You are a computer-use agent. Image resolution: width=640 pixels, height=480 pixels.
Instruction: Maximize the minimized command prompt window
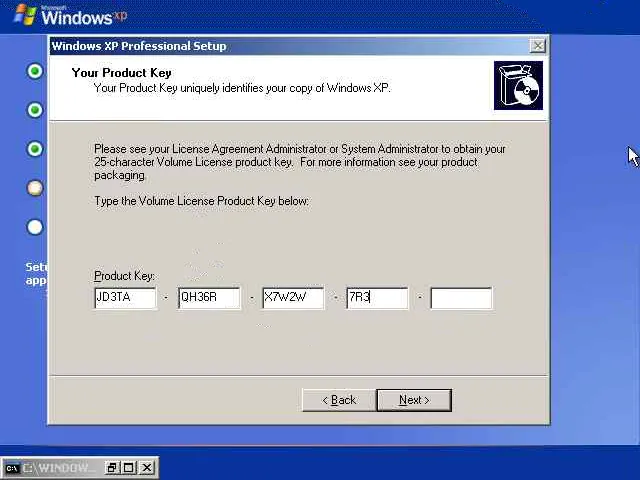pyautogui.click(x=129, y=468)
